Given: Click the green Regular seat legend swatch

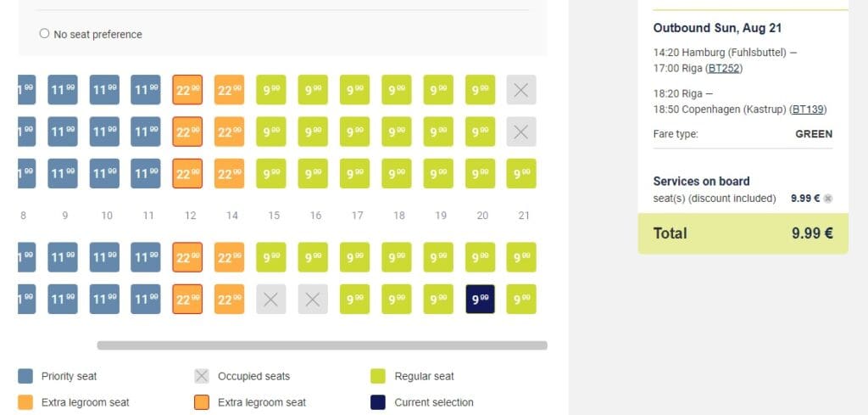Looking at the screenshot, I should point(379,376).
